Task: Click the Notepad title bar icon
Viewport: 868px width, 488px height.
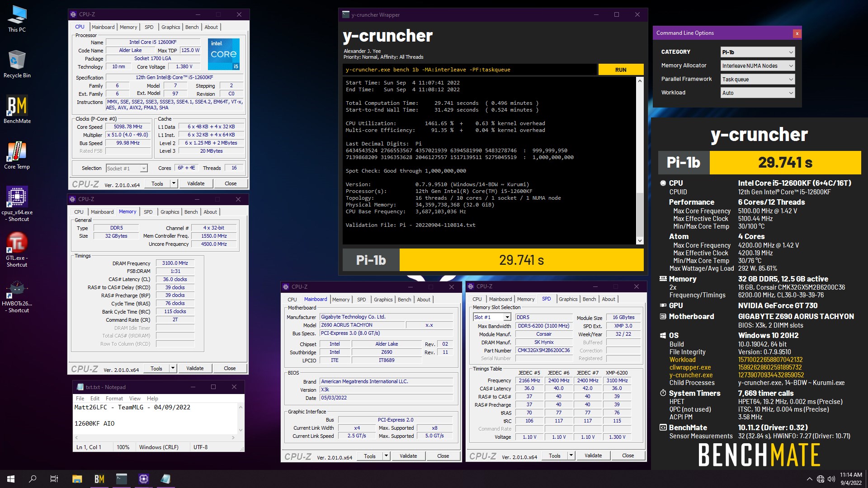Action: point(80,387)
